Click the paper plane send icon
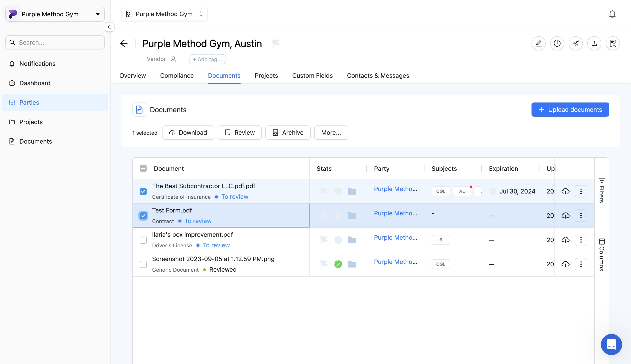631x364 pixels. (576, 44)
